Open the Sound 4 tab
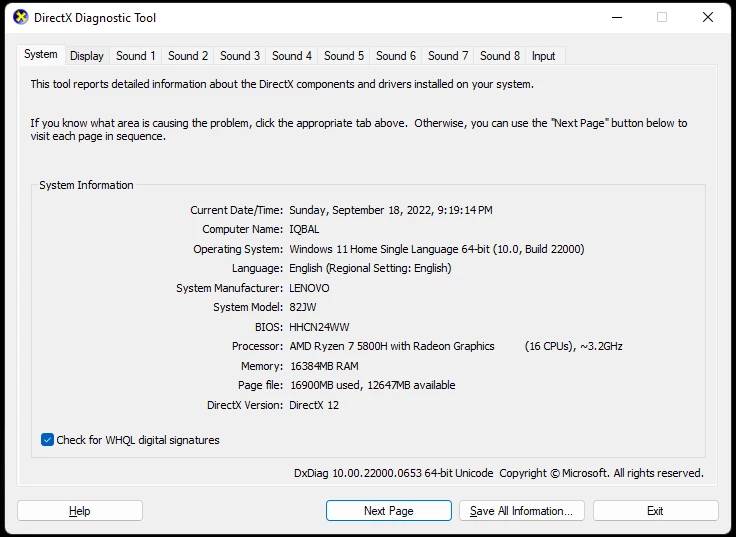 click(x=292, y=56)
